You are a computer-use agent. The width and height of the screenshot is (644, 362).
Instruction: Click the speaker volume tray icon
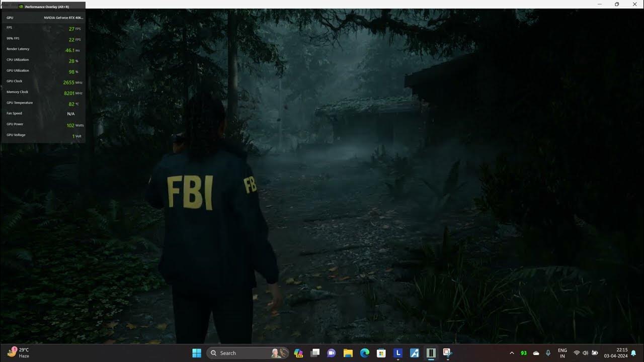coord(586,353)
